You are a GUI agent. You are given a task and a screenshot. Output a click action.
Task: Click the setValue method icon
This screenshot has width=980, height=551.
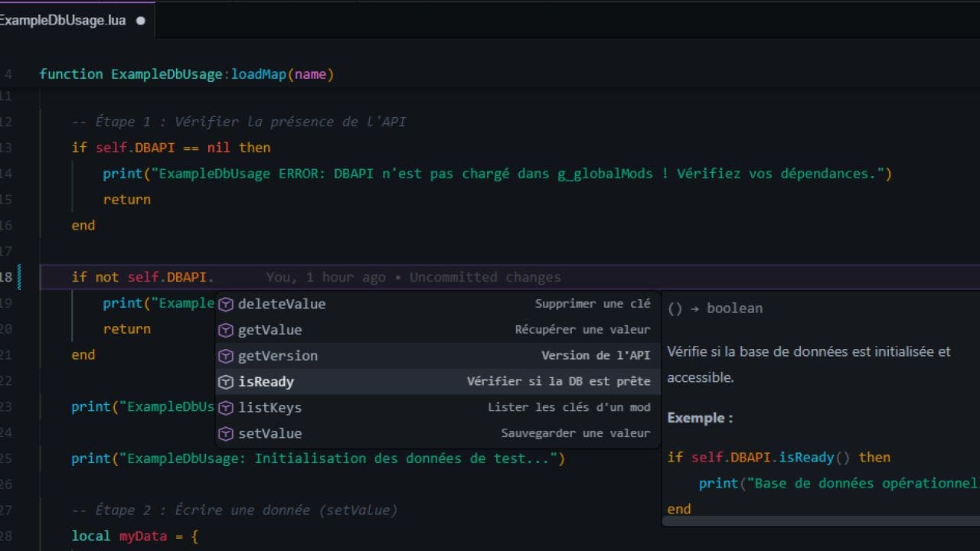click(x=226, y=433)
